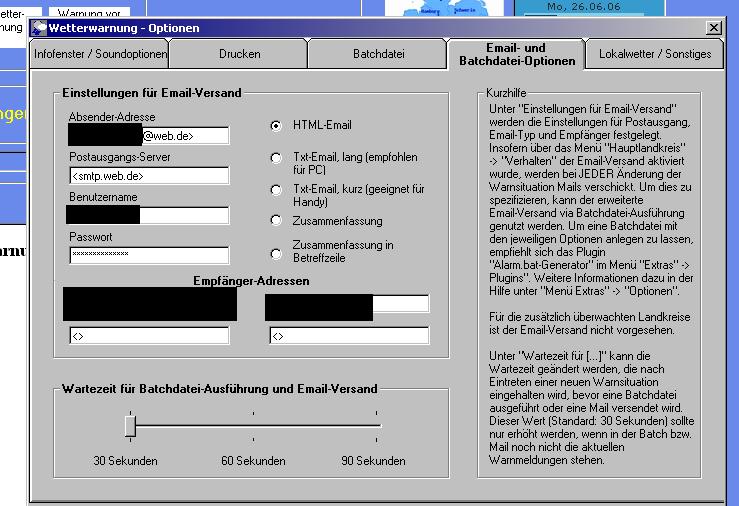739x506 pixels.
Task: Switch to Infofenster / Soundoptionen tab
Action: pos(101,54)
